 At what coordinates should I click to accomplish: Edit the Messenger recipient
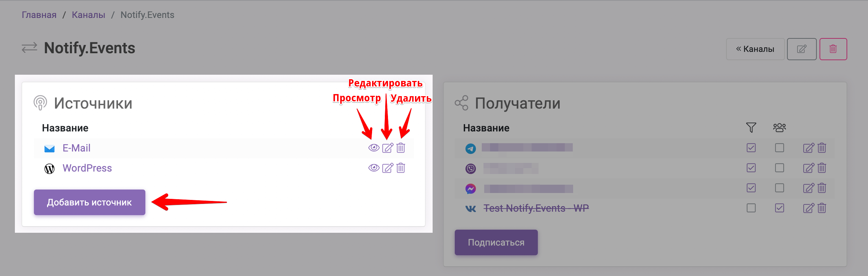tap(809, 188)
